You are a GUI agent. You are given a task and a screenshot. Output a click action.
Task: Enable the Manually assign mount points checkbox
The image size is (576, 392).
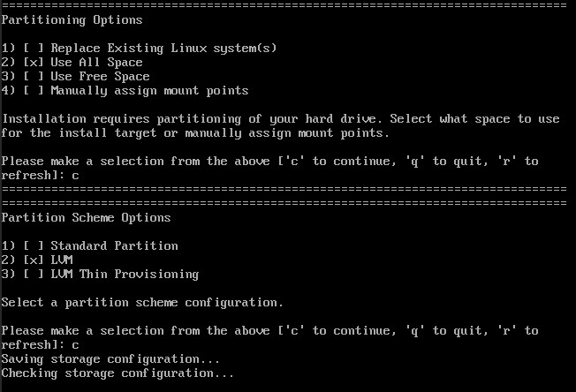coord(34,90)
